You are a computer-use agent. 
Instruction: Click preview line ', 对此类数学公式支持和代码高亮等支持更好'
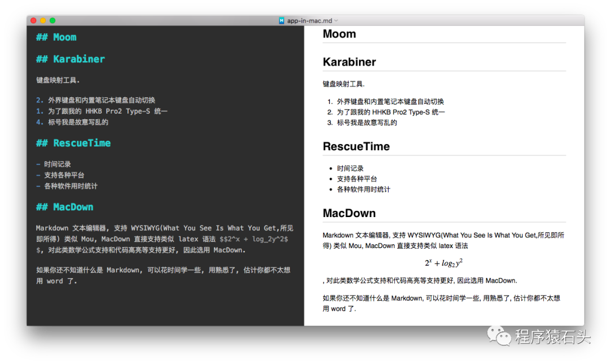pyautogui.click(x=420, y=281)
